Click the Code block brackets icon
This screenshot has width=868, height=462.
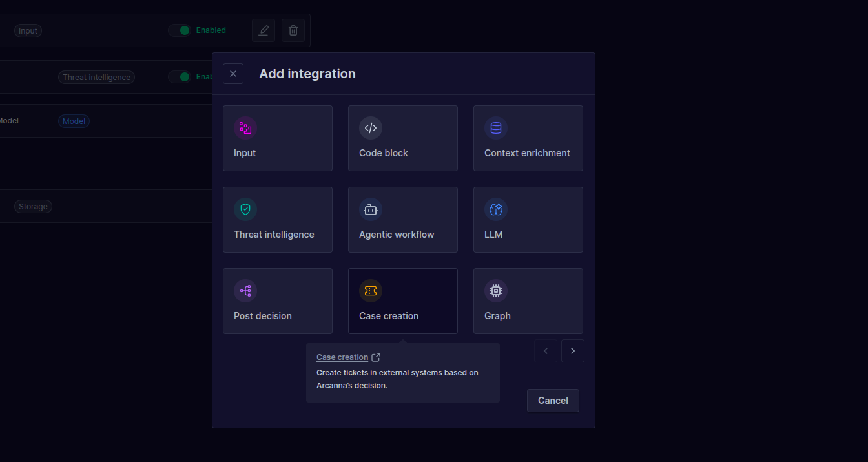pyautogui.click(x=371, y=128)
